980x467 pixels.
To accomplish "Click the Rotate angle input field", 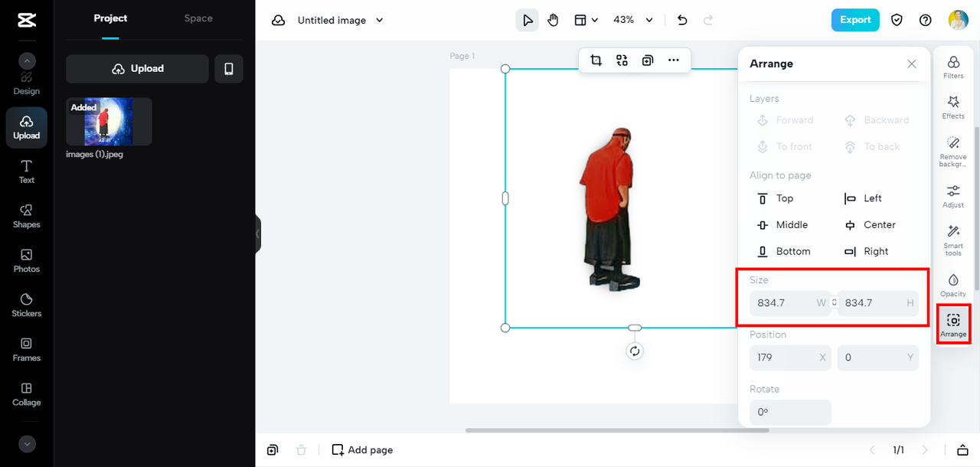I will (x=790, y=412).
